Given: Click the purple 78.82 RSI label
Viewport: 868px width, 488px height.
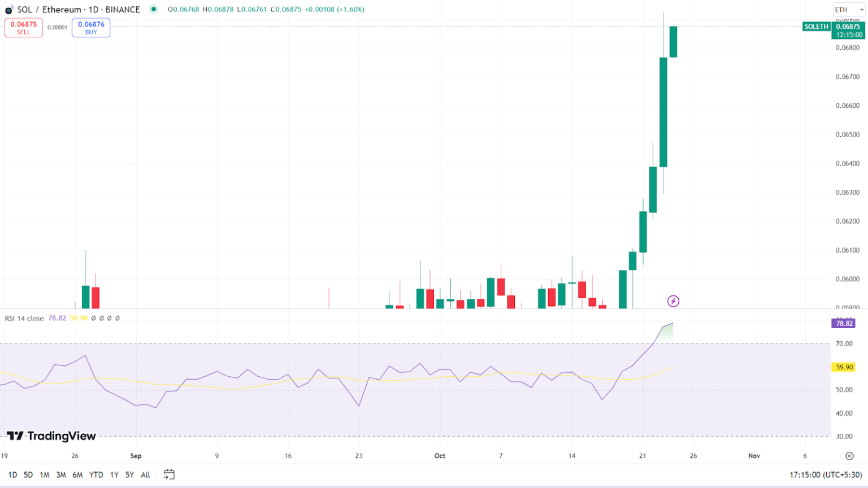Looking at the screenshot, I should pyautogui.click(x=844, y=323).
